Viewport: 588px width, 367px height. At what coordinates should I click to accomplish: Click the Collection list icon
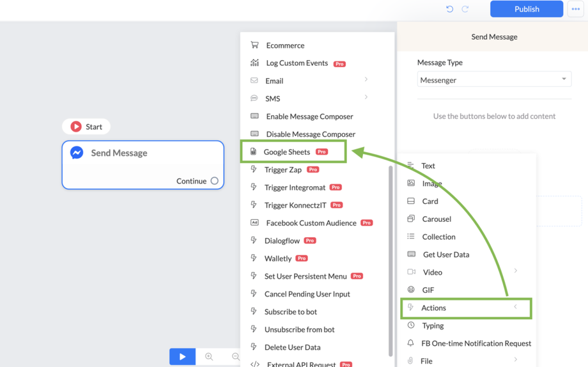click(x=411, y=236)
